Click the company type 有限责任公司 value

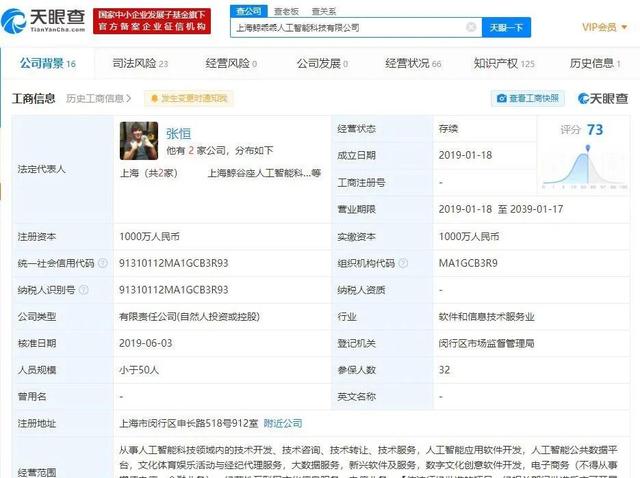tap(189, 316)
